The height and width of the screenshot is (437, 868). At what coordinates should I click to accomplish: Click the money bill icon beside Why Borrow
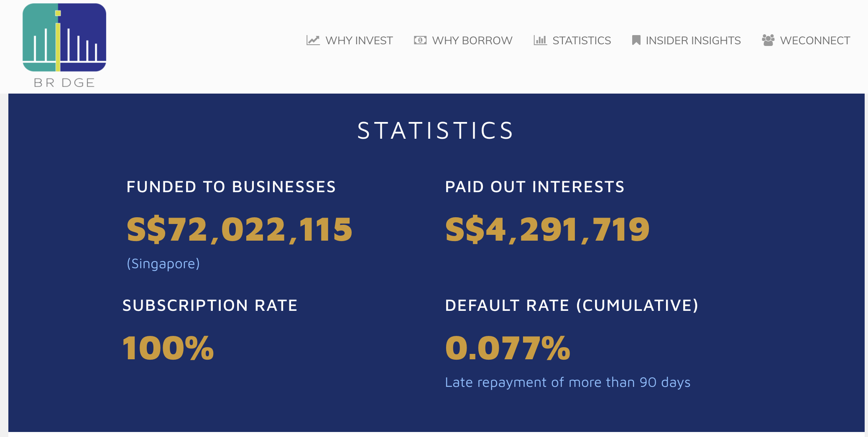pyautogui.click(x=420, y=40)
